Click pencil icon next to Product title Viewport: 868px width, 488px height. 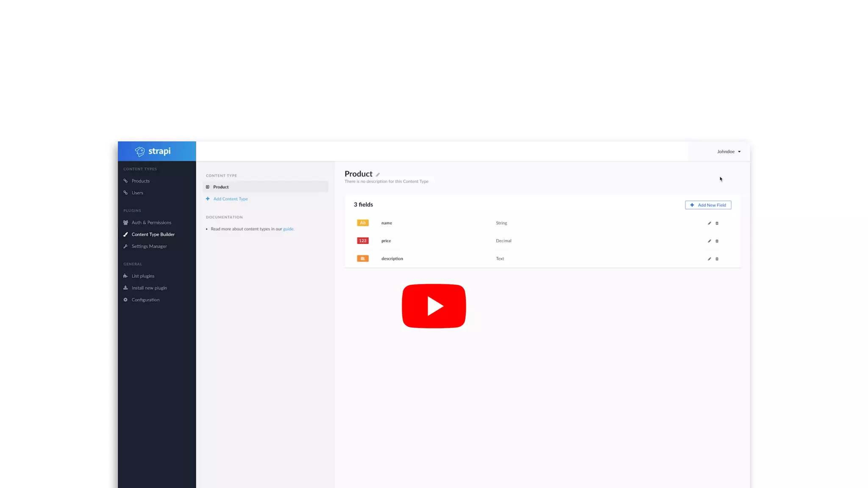tap(378, 175)
